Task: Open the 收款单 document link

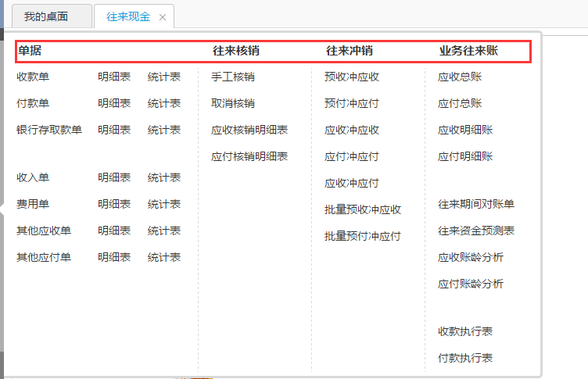Action: (33, 77)
